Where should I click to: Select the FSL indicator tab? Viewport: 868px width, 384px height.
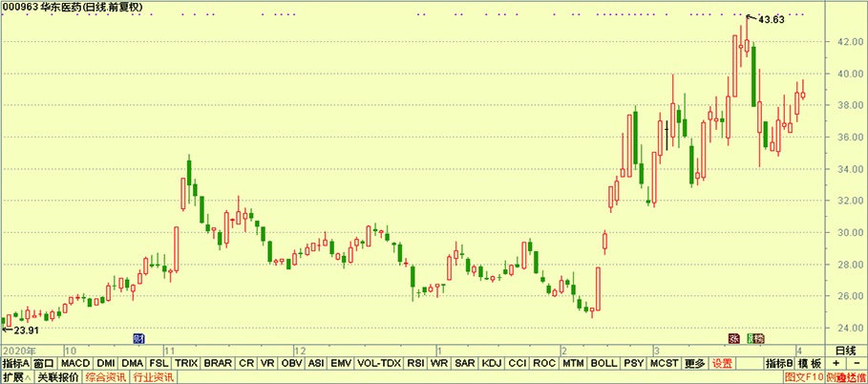[x=159, y=364]
